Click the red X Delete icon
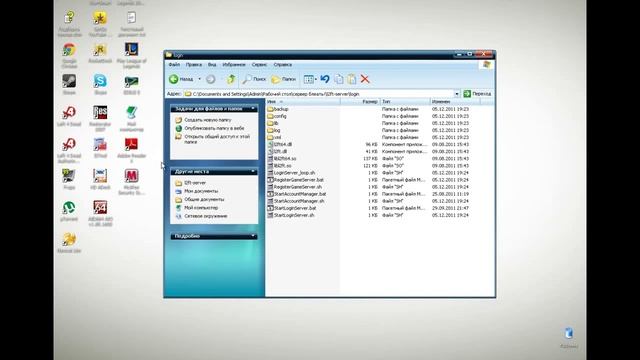The width and height of the screenshot is (640, 360). click(365, 79)
